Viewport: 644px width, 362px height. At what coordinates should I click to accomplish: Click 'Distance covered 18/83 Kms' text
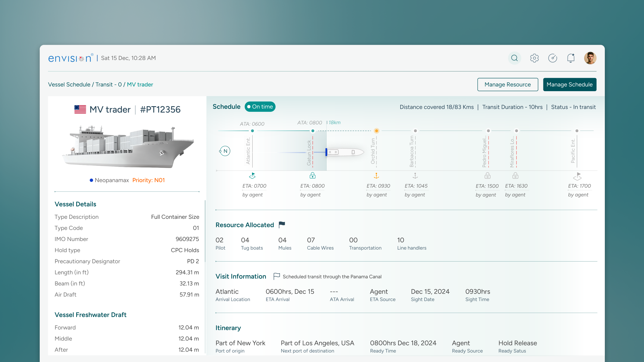click(x=437, y=107)
